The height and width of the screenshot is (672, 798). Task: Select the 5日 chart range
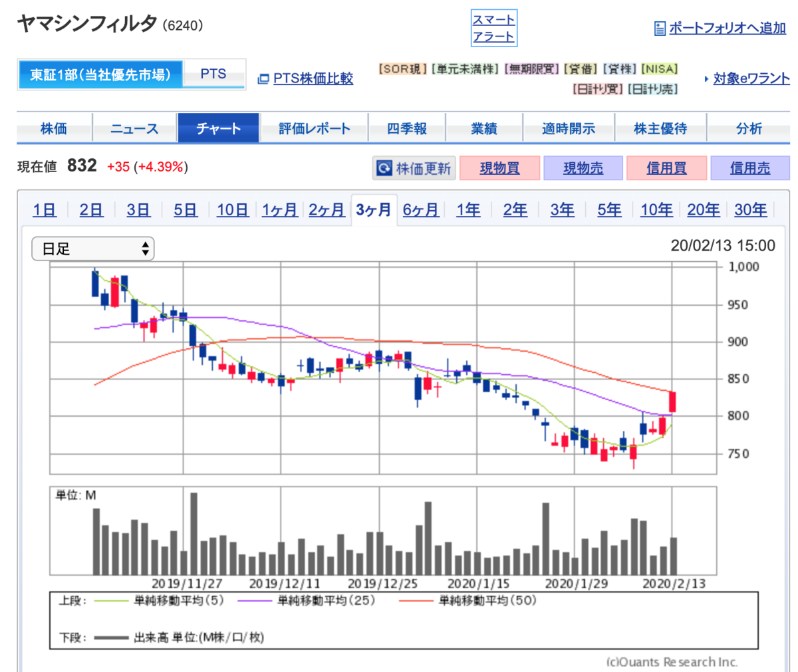(186, 210)
